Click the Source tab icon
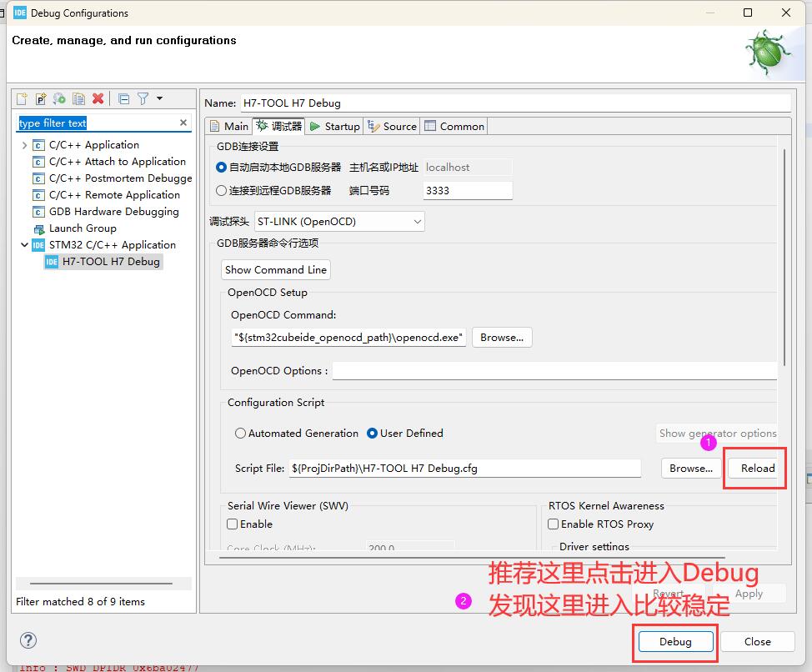This screenshot has width=812, height=672. [x=373, y=126]
